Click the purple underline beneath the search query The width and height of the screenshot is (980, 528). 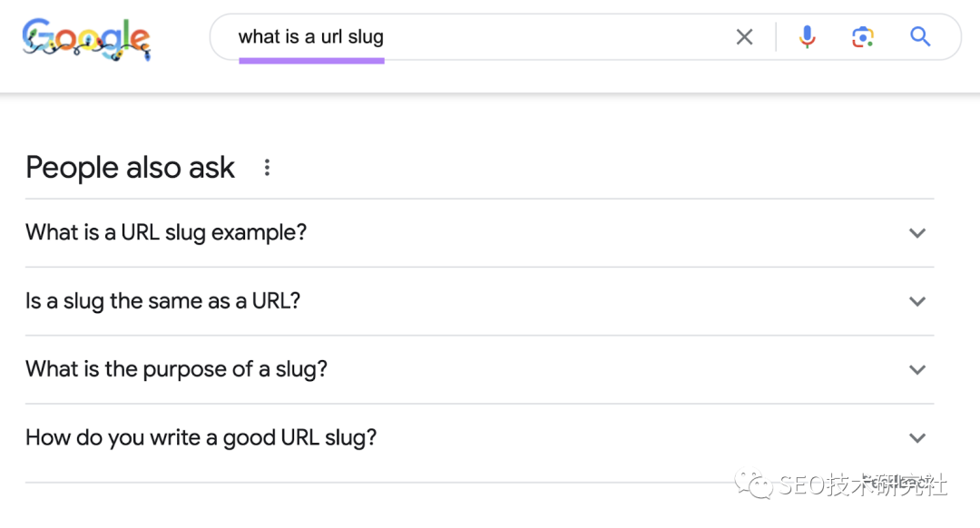[x=311, y=61]
